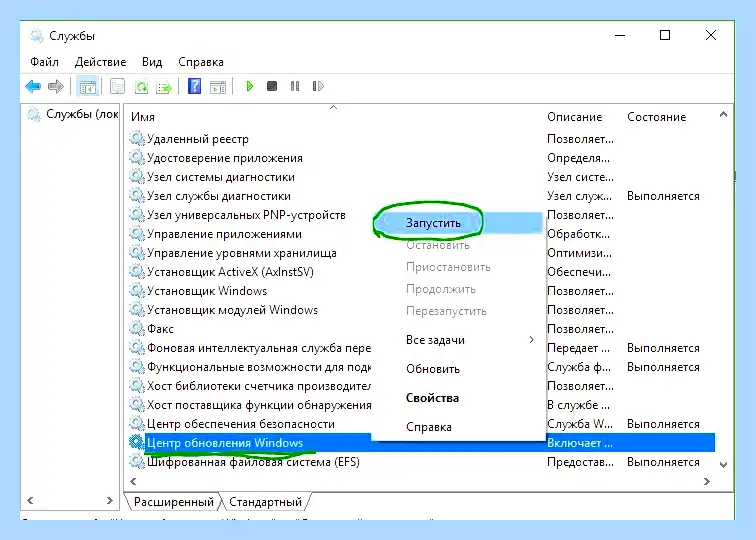756x540 pixels.
Task: Maximize the Службы window
Action: click(x=665, y=35)
